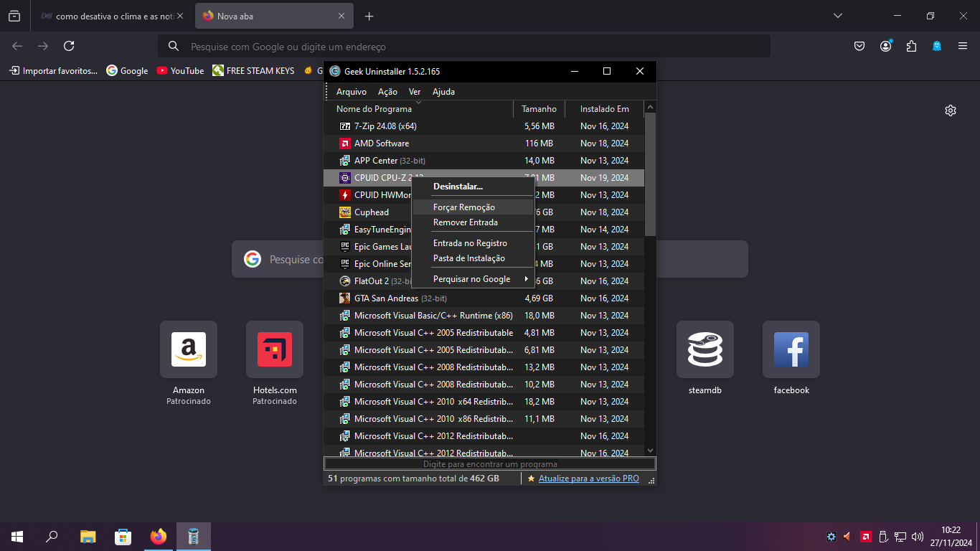Click the CPUID HWMonitor lightning icon

345,195
